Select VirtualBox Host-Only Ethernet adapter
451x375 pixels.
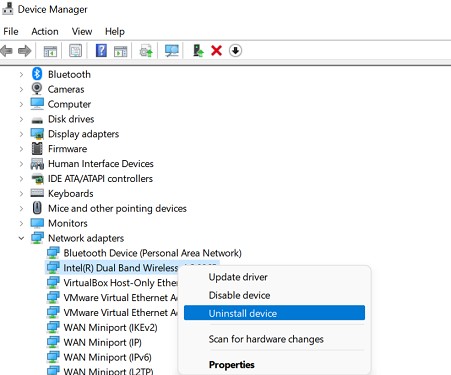coord(120,283)
